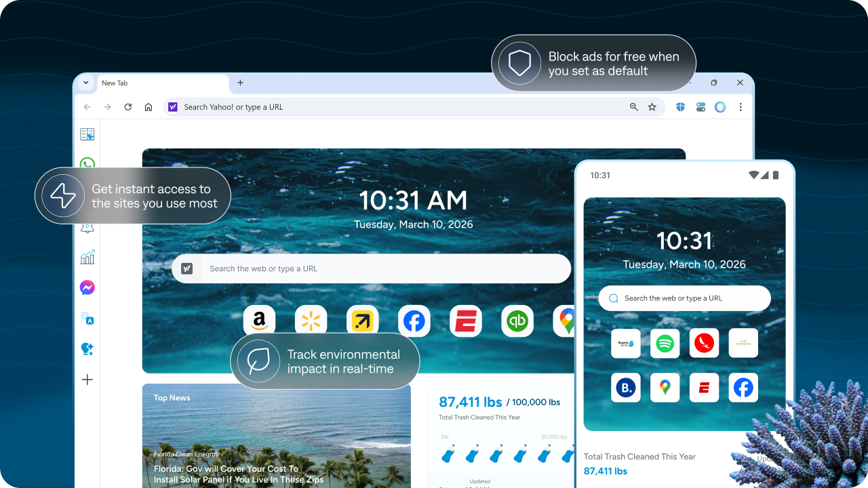Viewport: 868px width, 488px height.
Task: Bookmark the page with the star icon
Action: point(652,106)
